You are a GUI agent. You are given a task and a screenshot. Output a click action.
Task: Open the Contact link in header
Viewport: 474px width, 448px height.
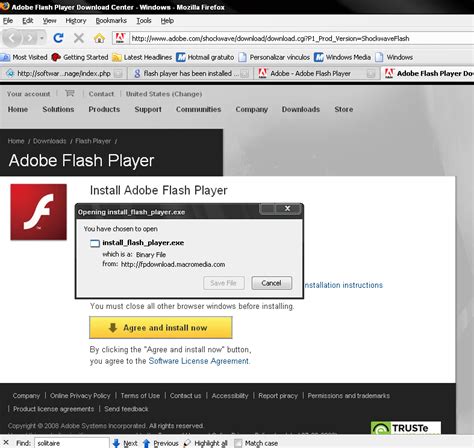(101, 94)
